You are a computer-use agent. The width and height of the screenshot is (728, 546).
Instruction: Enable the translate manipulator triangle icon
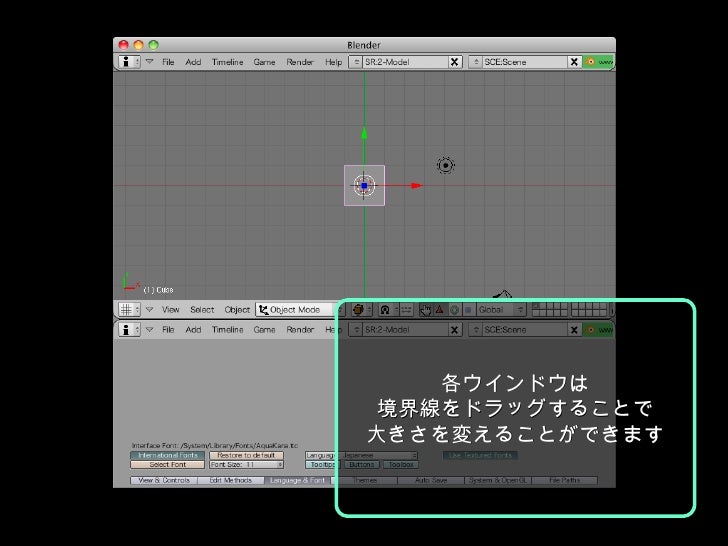point(440,310)
